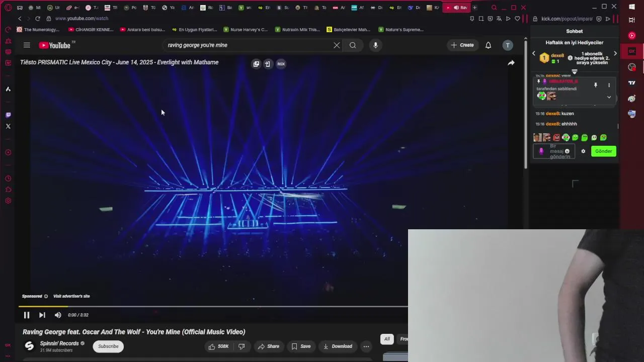Show next gifter in Kick leaderboard

point(615,53)
